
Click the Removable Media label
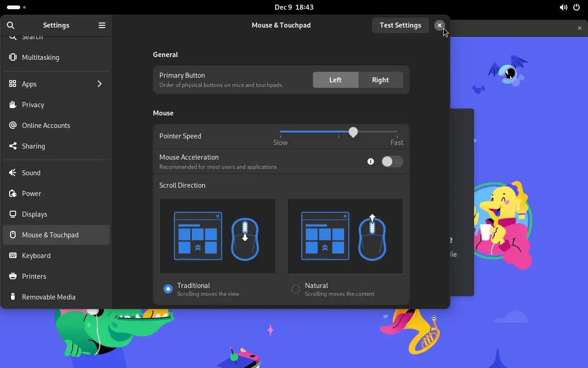49,297
